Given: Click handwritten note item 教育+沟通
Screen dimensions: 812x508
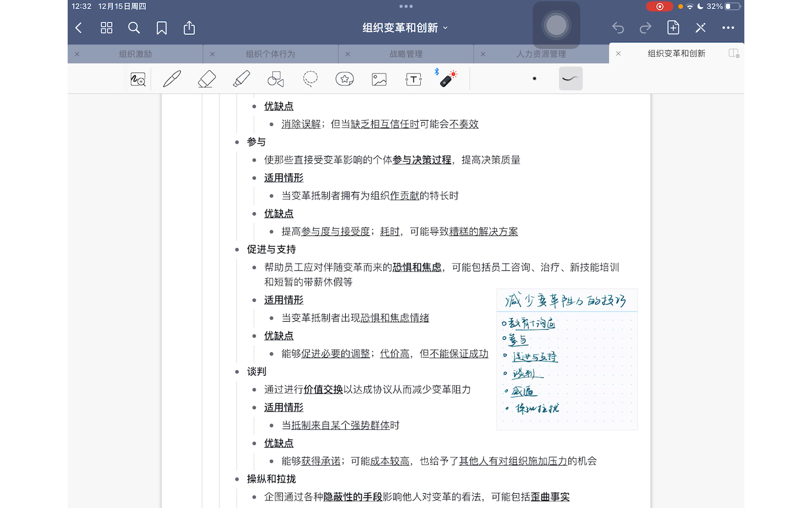Looking at the screenshot, I should [531, 323].
